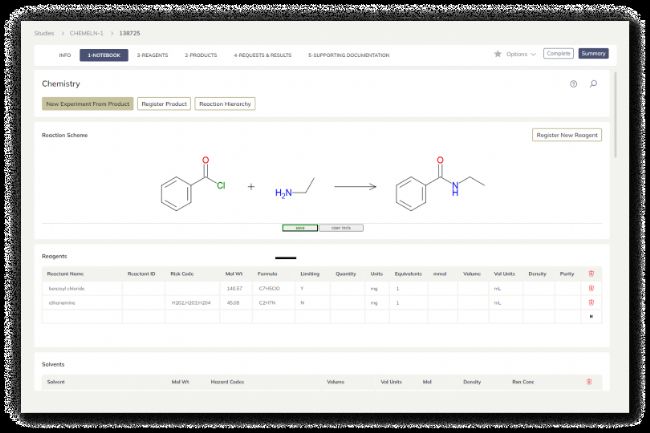The height and width of the screenshot is (433, 650).
Task: Toggle the gray mode button under reaction scheme
Action: click(340, 228)
